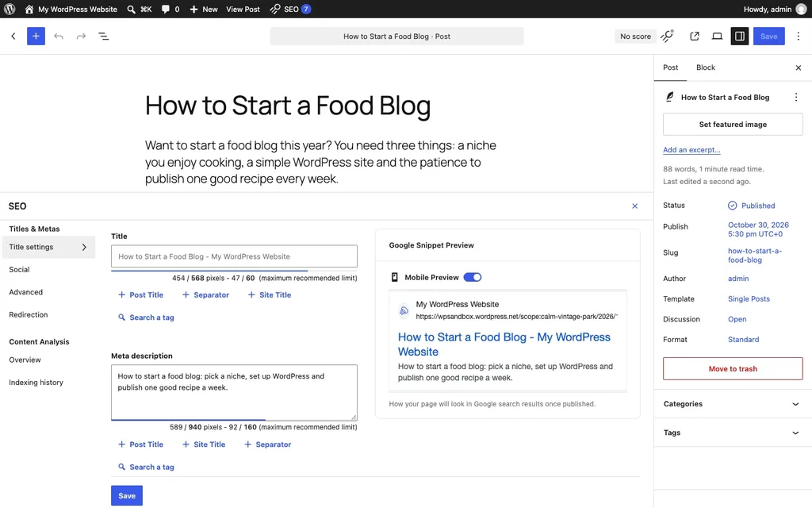The height and width of the screenshot is (508, 812).
Task: Open My WordPress Website home link
Action: tap(71, 9)
